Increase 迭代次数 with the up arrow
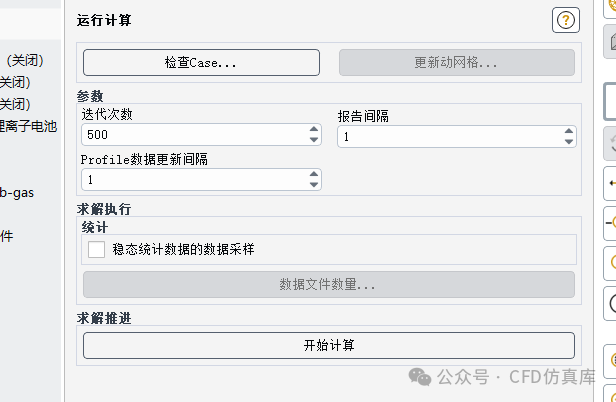The width and height of the screenshot is (616, 402). 314,129
